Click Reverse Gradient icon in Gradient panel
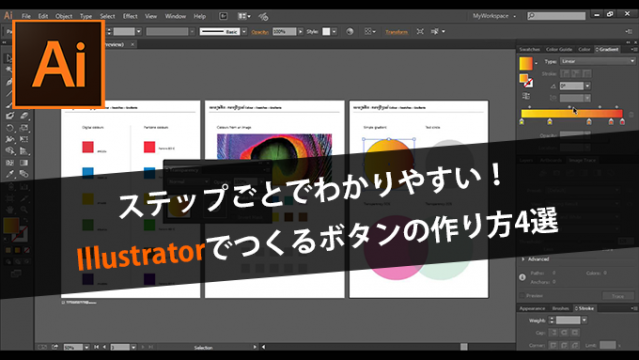 coord(526,96)
